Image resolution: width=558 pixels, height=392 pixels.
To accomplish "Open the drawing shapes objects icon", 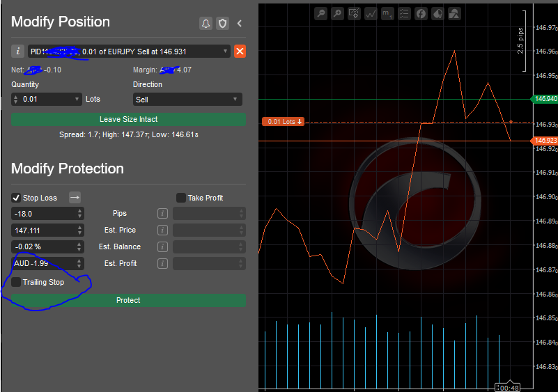I will 454,14.
